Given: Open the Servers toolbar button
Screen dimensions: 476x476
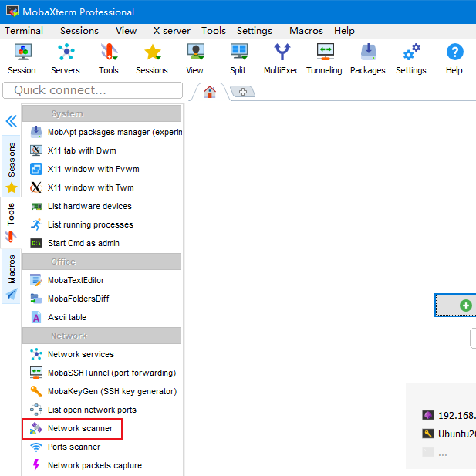Looking at the screenshot, I should [x=66, y=59].
